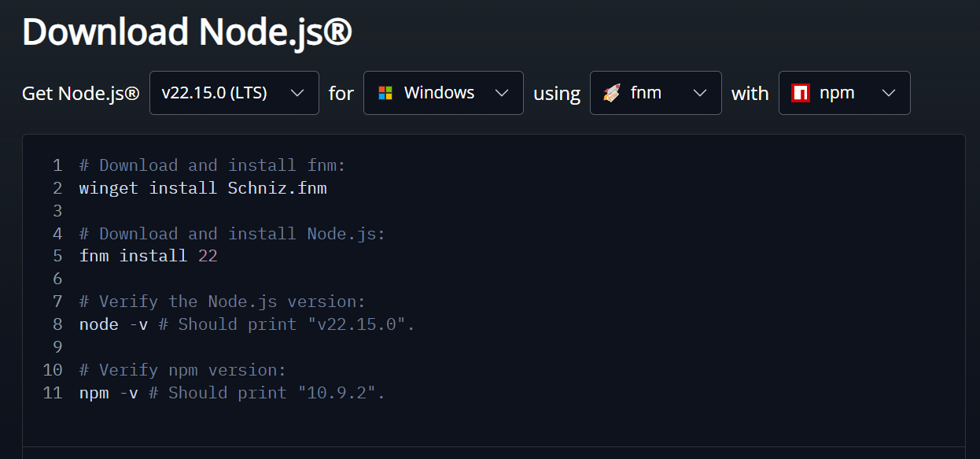980x459 pixels.
Task: Expand the Windows platform dropdown chevron
Action: [x=502, y=93]
